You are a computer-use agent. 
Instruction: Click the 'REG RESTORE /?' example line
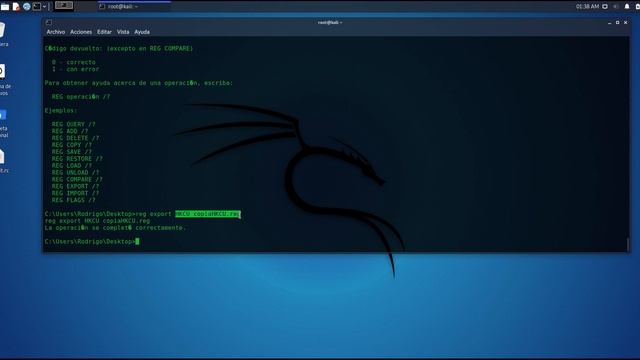tap(77, 159)
